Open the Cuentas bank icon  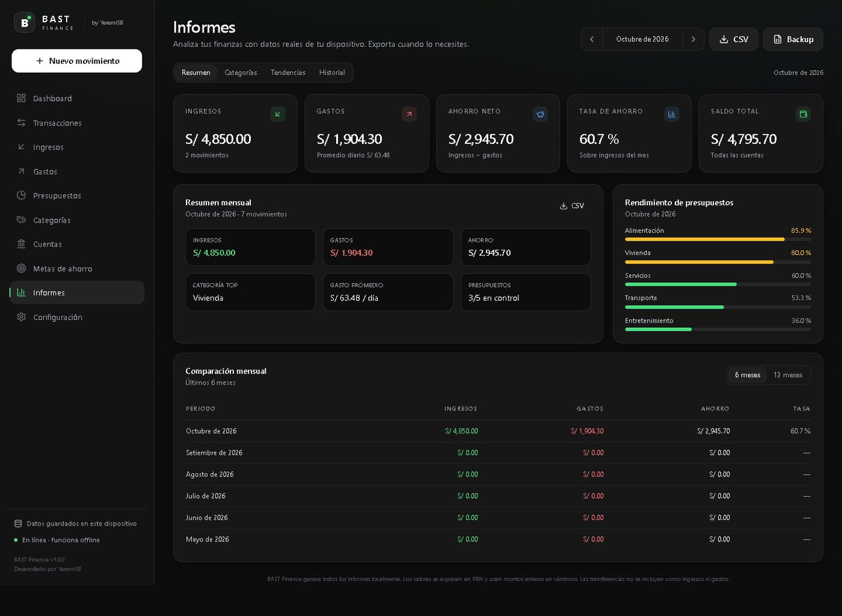[x=22, y=244]
